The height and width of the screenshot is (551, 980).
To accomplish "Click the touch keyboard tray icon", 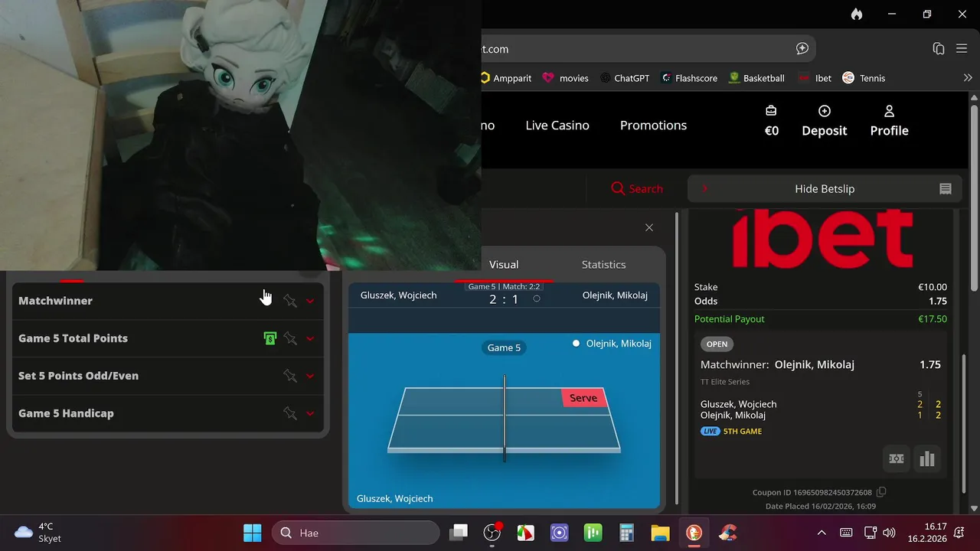I will pyautogui.click(x=846, y=533).
